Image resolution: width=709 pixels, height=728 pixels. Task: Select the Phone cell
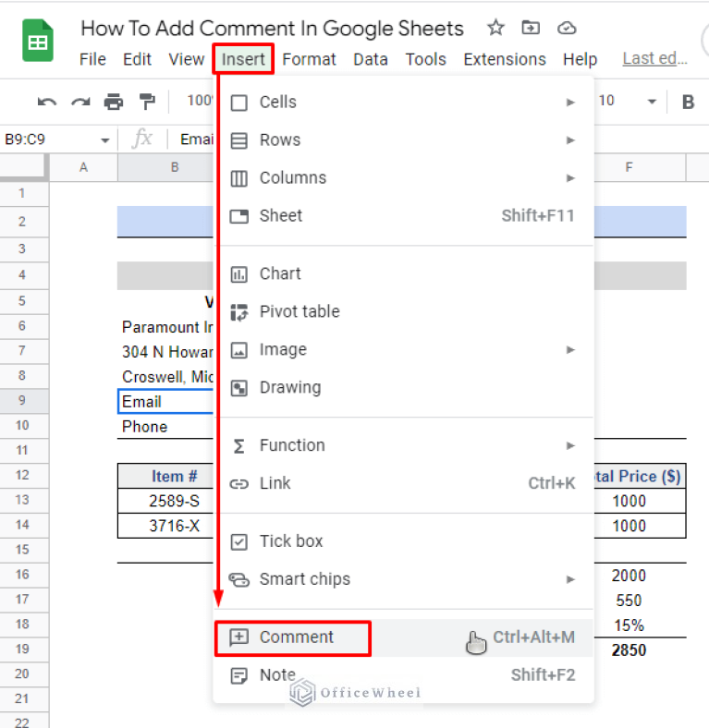(165, 427)
